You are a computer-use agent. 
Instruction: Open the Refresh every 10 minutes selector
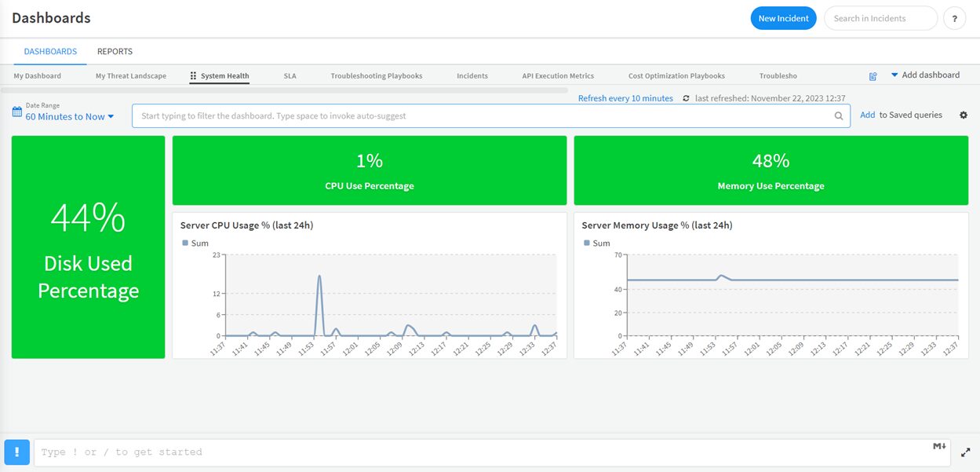(625, 98)
